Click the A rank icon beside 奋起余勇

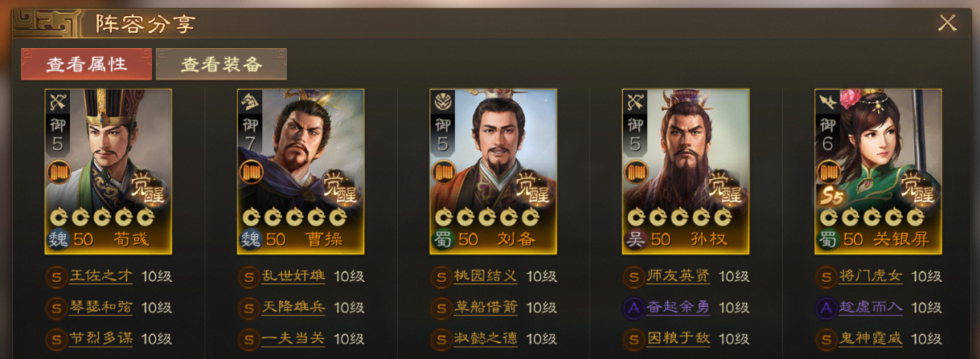pyautogui.click(x=634, y=308)
